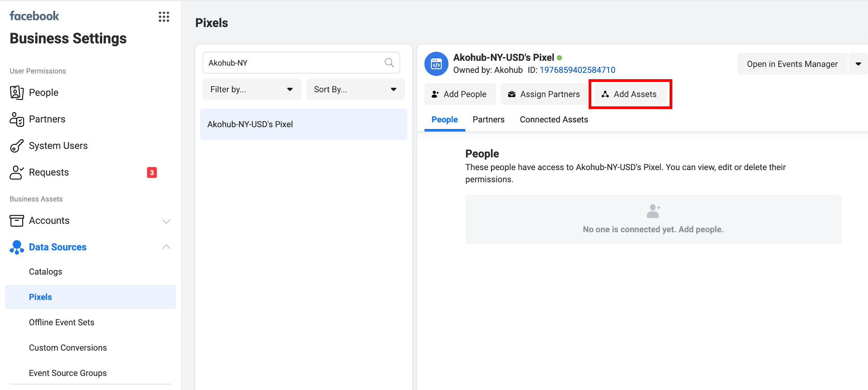This screenshot has width=868, height=390.
Task: Click the Data Sources icon
Action: click(17, 247)
